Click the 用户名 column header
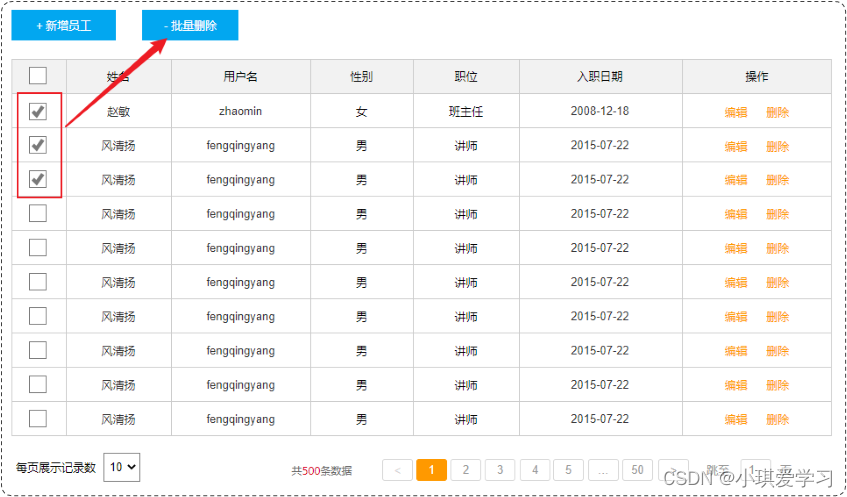Screen dimensions: 847x497 [x=240, y=77]
